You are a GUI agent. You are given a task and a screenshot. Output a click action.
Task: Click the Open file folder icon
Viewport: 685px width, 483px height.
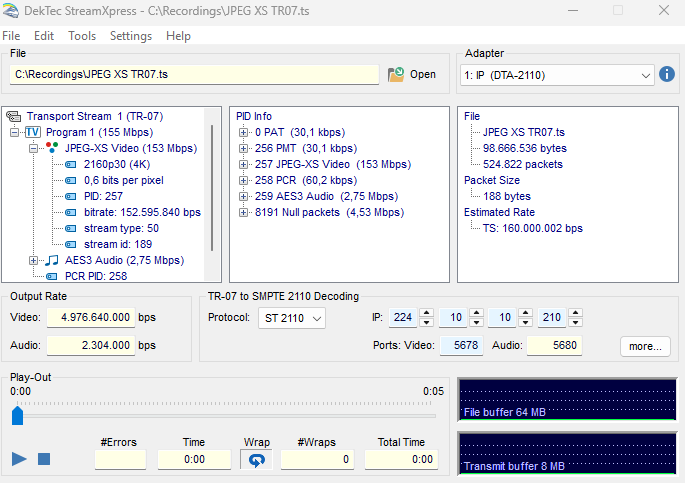(396, 74)
